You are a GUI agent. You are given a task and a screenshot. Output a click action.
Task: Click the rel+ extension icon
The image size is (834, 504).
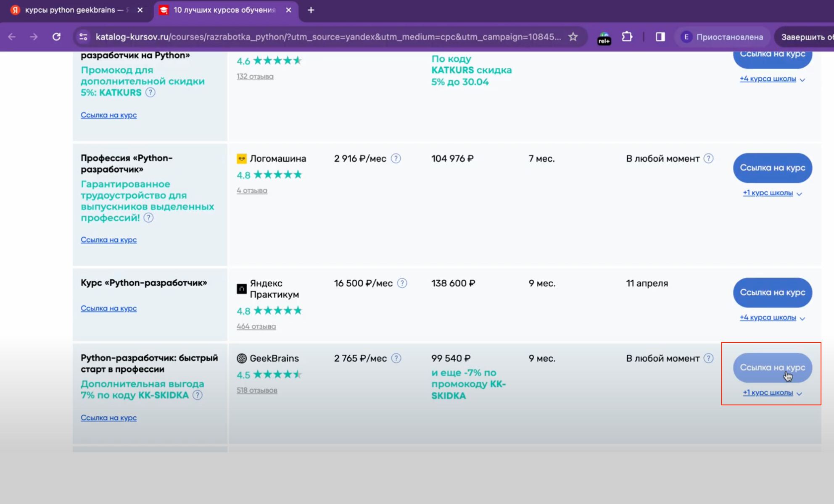(604, 38)
